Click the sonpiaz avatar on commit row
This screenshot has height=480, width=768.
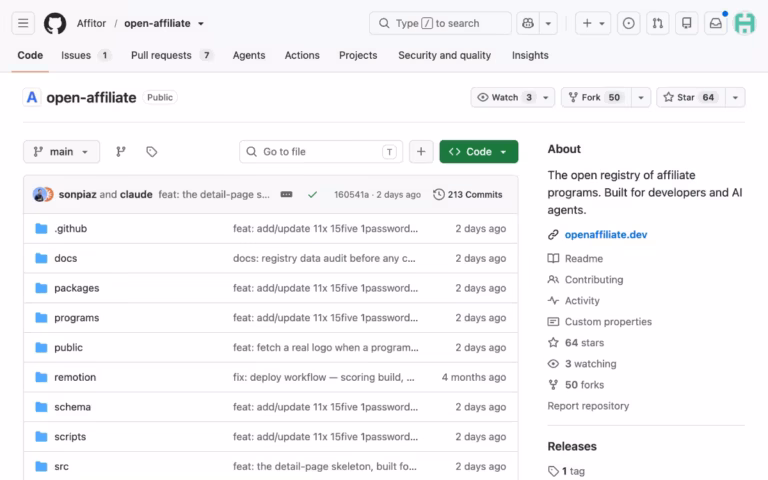tap(39, 194)
